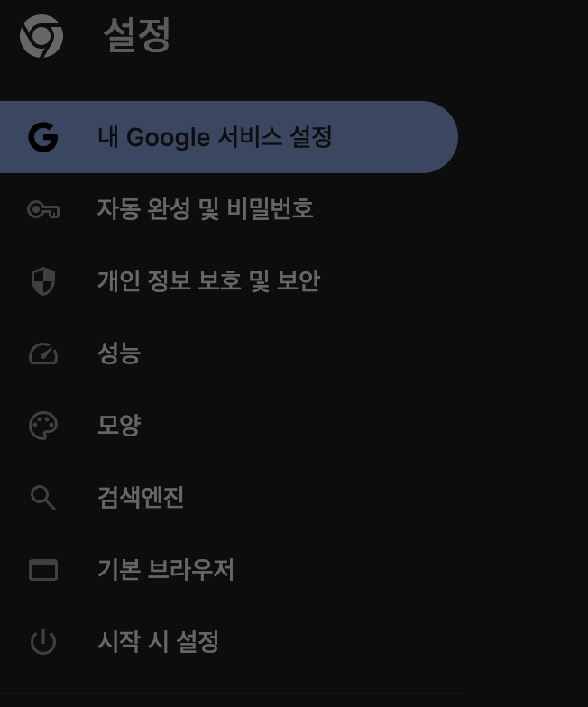Click the speedometer performance icon
This screenshot has height=707, width=588.
click(x=43, y=353)
